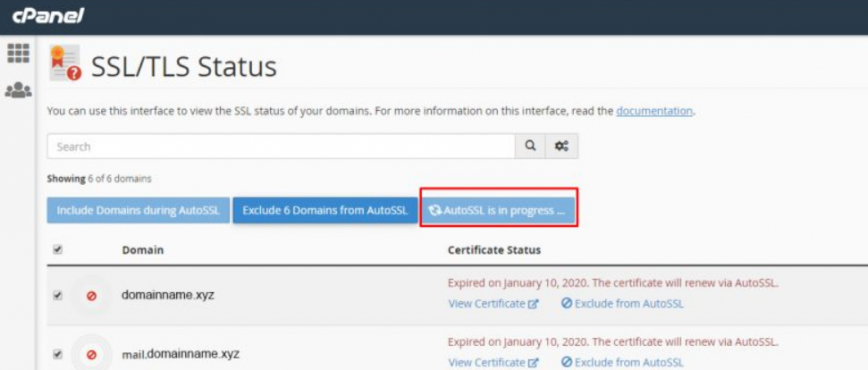Click red status icon for domainname.xyz
The height and width of the screenshot is (370, 868).
pyautogui.click(x=91, y=296)
